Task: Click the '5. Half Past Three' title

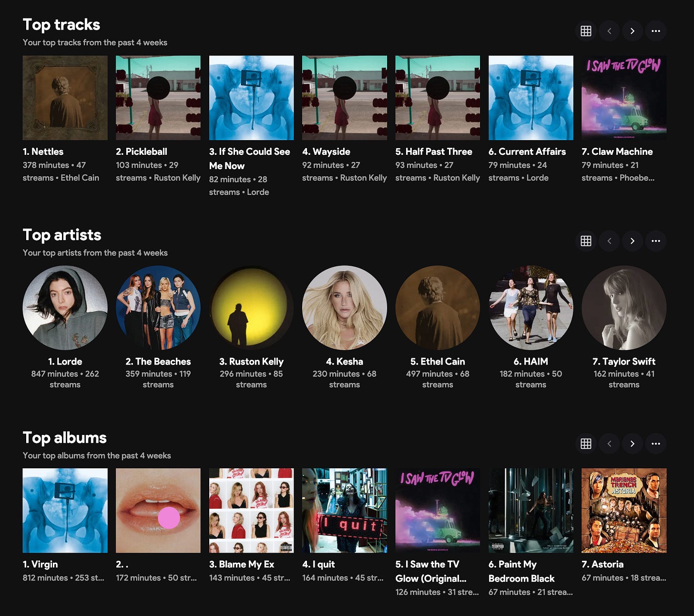Action: click(x=434, y=151)
